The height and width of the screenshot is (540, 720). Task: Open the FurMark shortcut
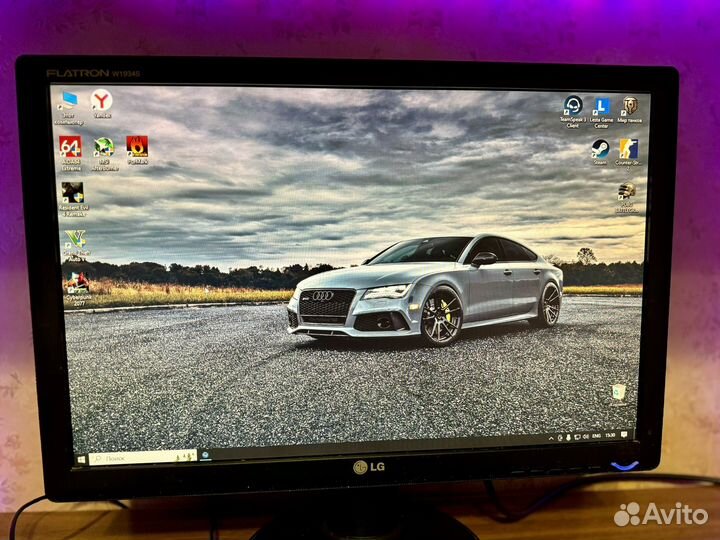click(137, 150)
